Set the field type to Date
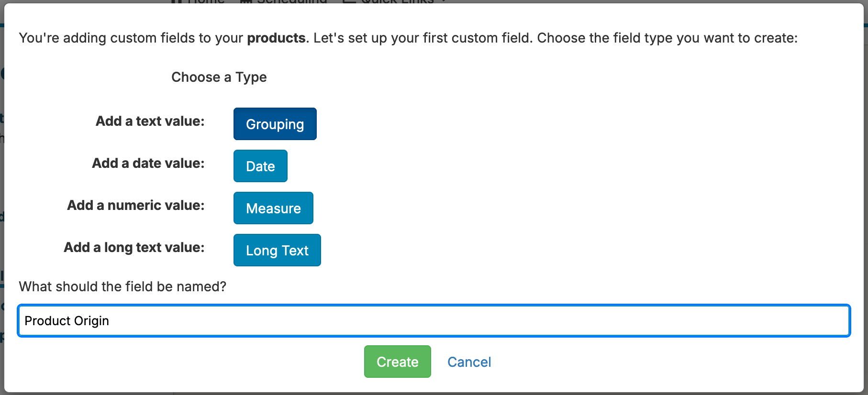This screenshot has width=868, height=395. [260, 166]
